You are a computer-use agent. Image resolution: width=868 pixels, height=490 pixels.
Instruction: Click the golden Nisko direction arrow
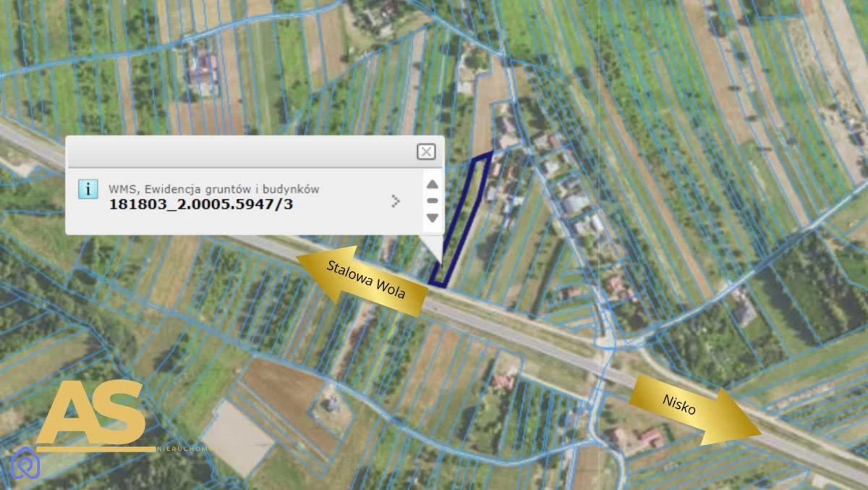point(693,410)
